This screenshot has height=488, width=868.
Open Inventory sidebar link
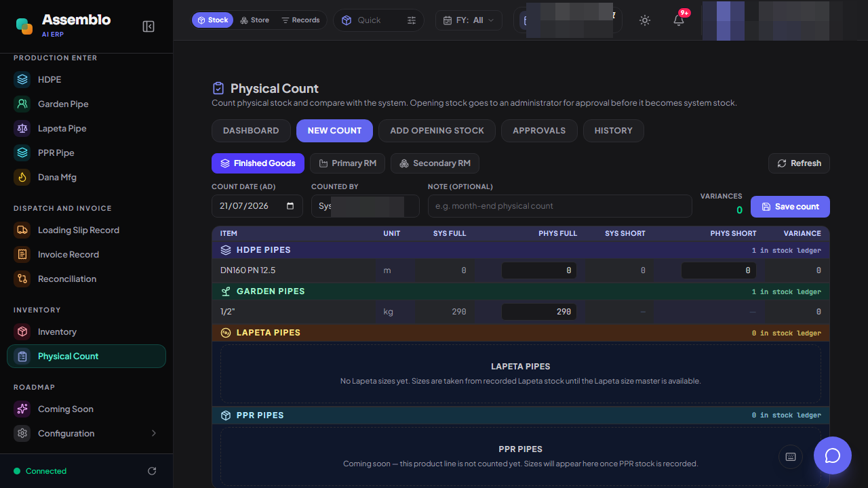click(x=86, y=331)
